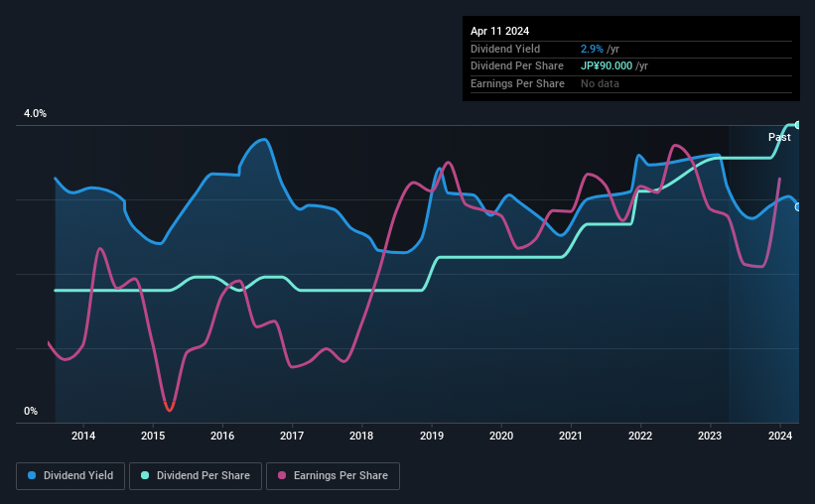Toggle the Earnings Per Share legend series

(334, 476)
